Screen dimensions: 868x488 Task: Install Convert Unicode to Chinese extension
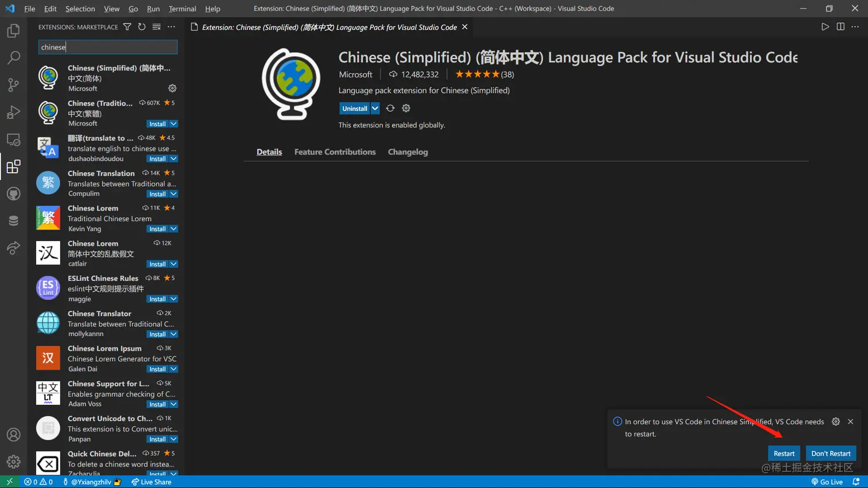click(x=157, y=439)
